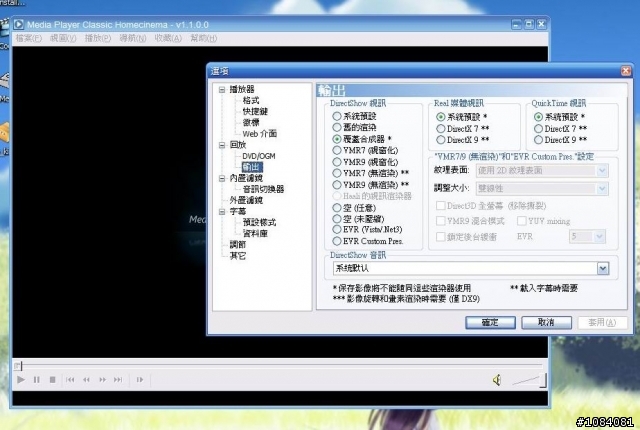
Task: Click the 確定 button
Action: tap(490, 323)
